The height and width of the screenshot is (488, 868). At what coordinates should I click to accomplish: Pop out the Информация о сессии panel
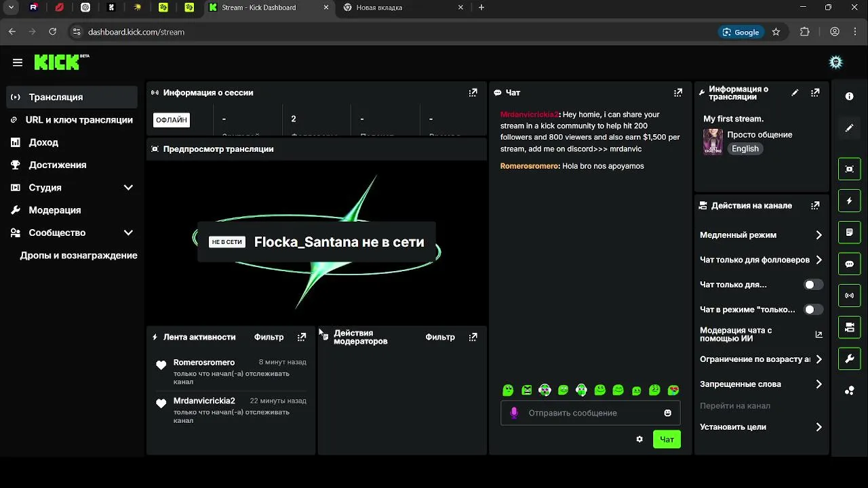[473, 93]
